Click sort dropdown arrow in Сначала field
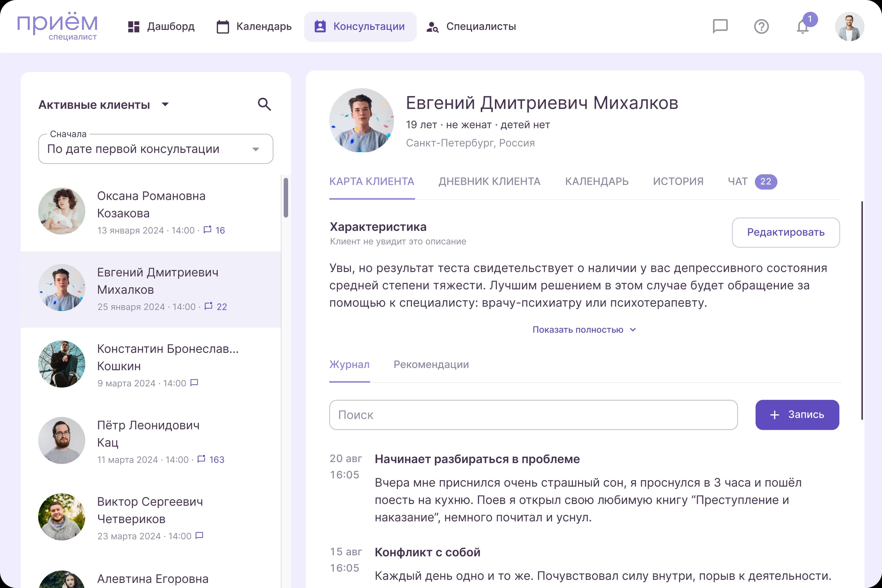The image size is (882, 588). [256, 149]
